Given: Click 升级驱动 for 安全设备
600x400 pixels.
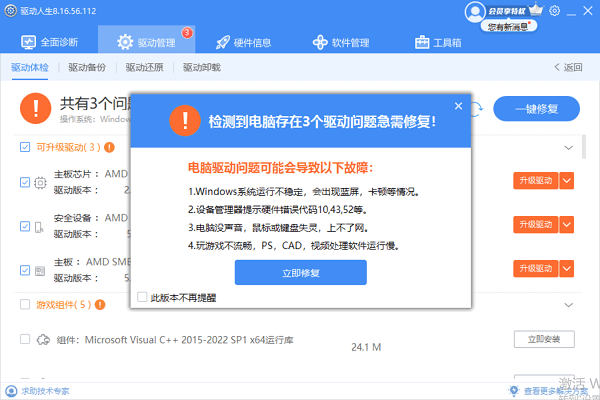Looking at the screenshot, I should coord(536,225).
